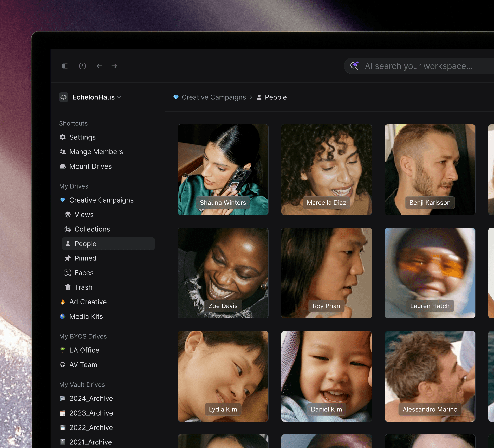This screenshot has height=448, width=494.
Task: Open Trash in the sidebar
Action: pyautogui.click(x=83, y=287)
